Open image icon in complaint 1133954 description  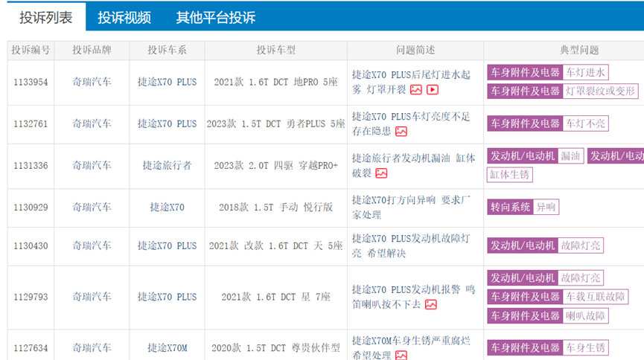click(x=416, y=89)
